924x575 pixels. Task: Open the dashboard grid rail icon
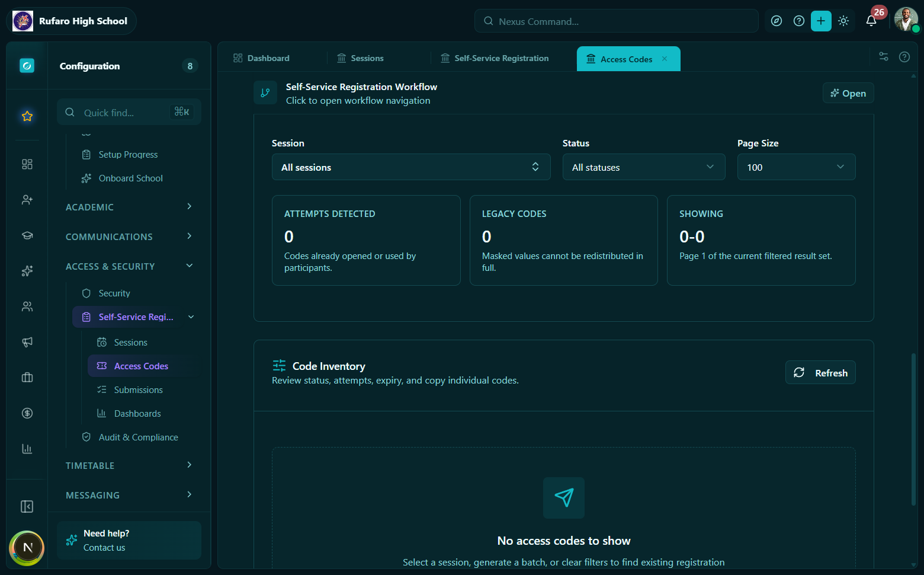pos(27,164)
